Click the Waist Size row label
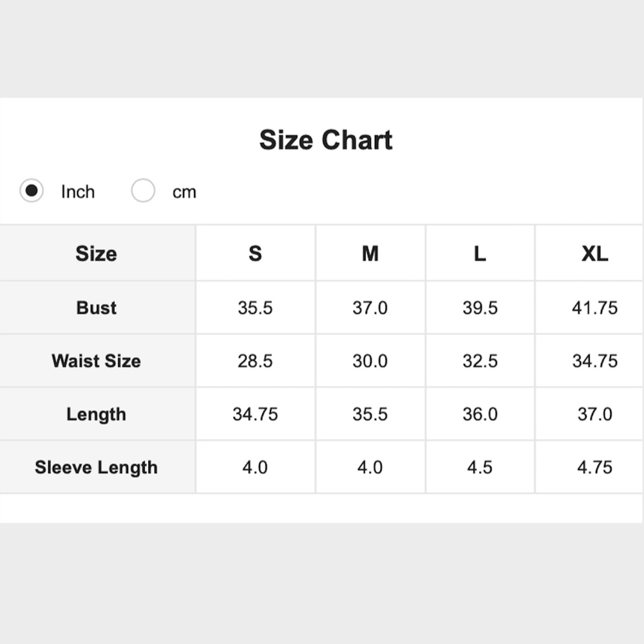 [x=96, y=361]
